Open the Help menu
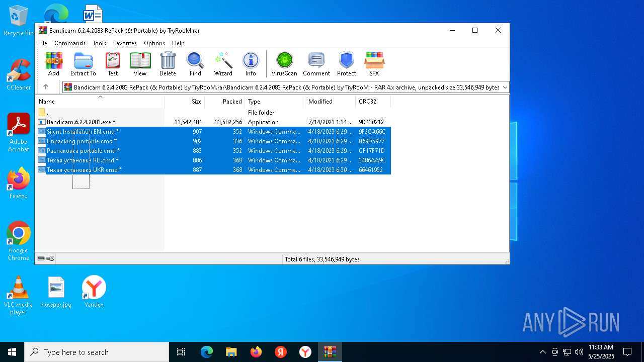Viewport: 644px width, 362px height. [178, 43]
